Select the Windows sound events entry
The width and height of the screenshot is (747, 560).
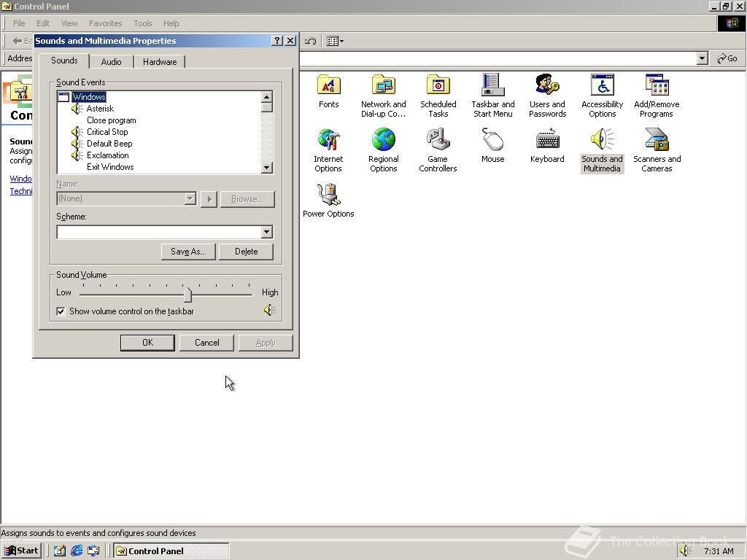pyautogui.click(x=88, y=97)
